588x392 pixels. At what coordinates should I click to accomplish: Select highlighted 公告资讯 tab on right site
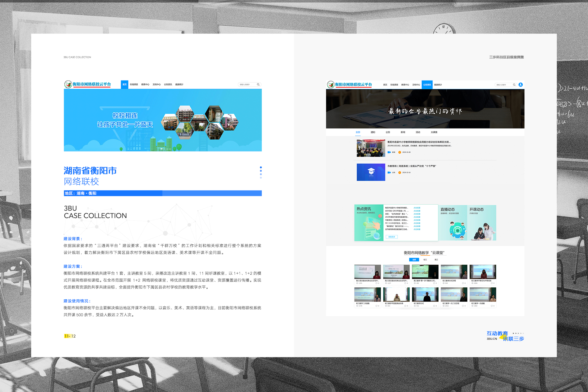coord(427,85)
